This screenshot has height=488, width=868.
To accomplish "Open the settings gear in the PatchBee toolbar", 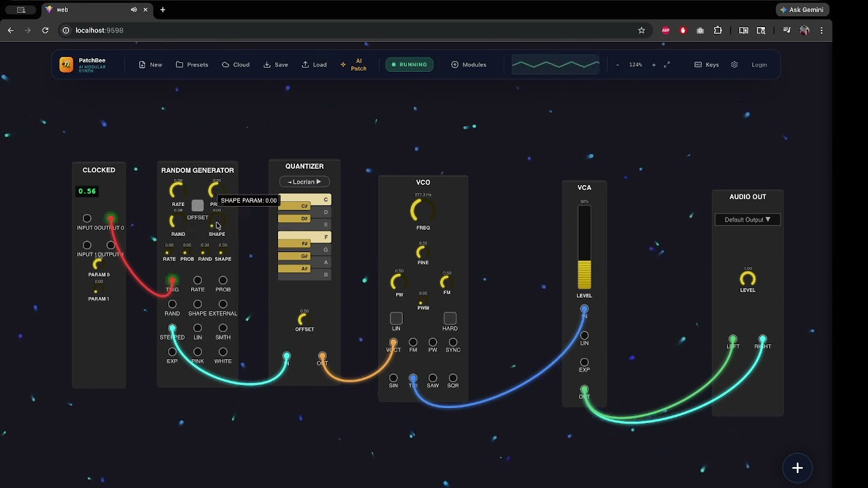I will click(734, 65).
